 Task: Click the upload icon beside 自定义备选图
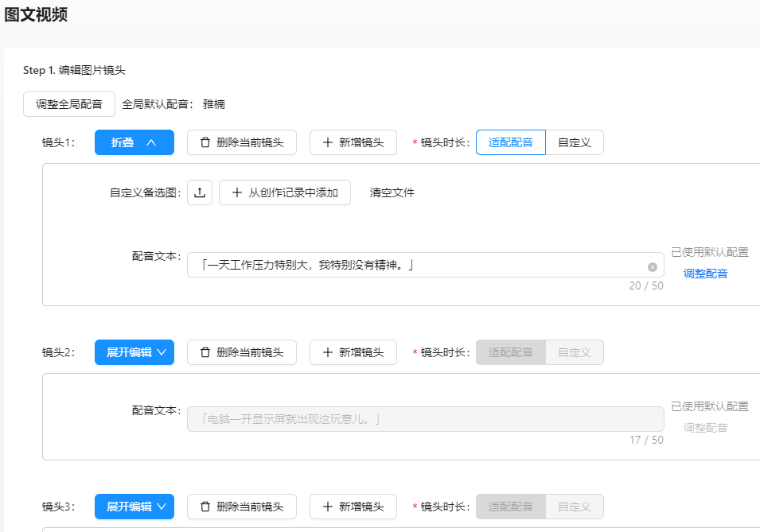pos(200,192)
